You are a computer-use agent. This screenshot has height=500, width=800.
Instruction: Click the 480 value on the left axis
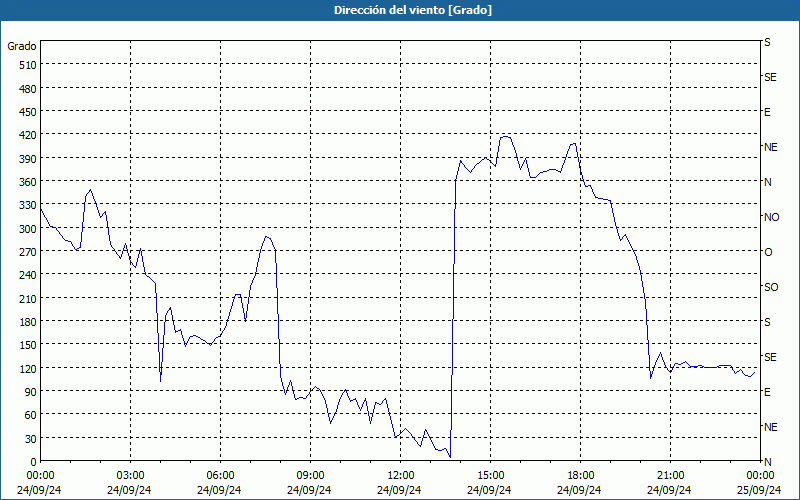click(28, 89)
